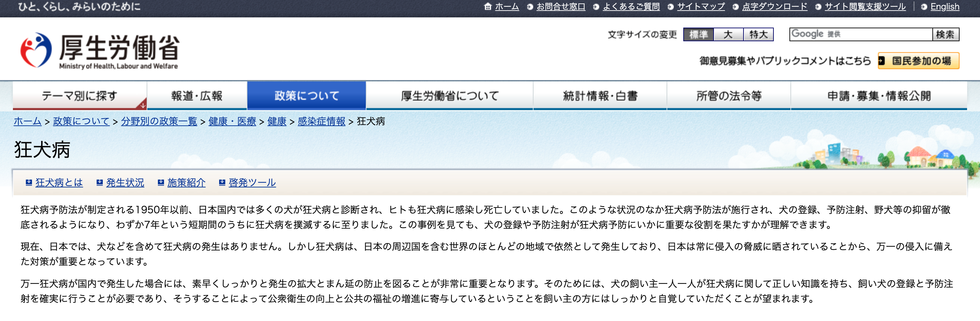The width and height of the screenshot is (980, 321).
Task: Click the jump arrow icon beside 啓発ツール
Action: pyautogui.click(x=223, y=182)
